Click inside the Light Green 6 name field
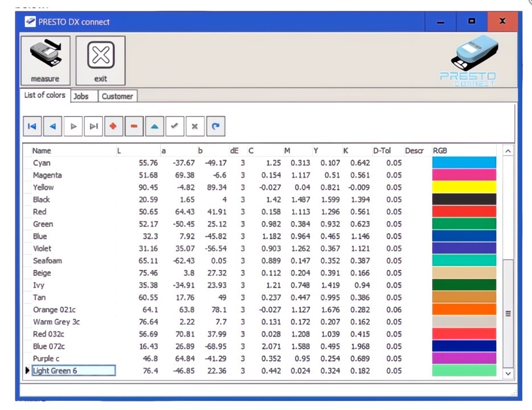The height and width of the screenshot is (410, 532). click(73, 370)
